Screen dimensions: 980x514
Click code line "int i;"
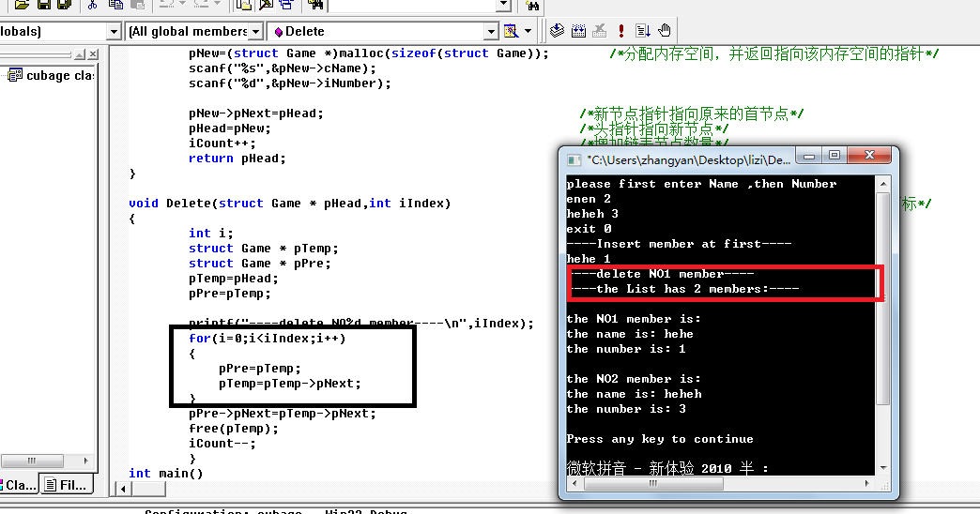pos(210,234)
